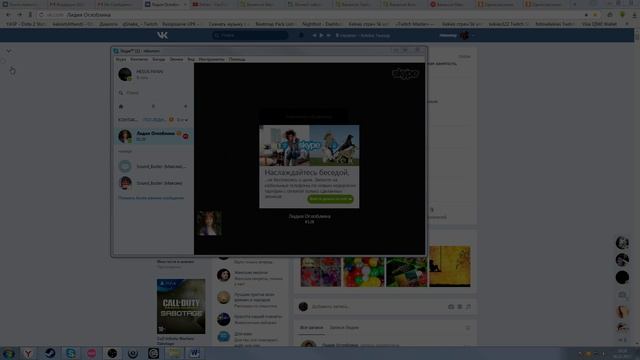This screenshot has height=360, width=640.
Task: Close the Skype ad banner
Action: [262, 127]
